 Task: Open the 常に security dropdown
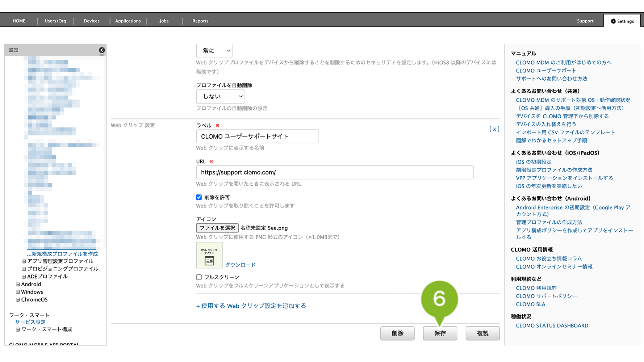click(x=214, y=51)
